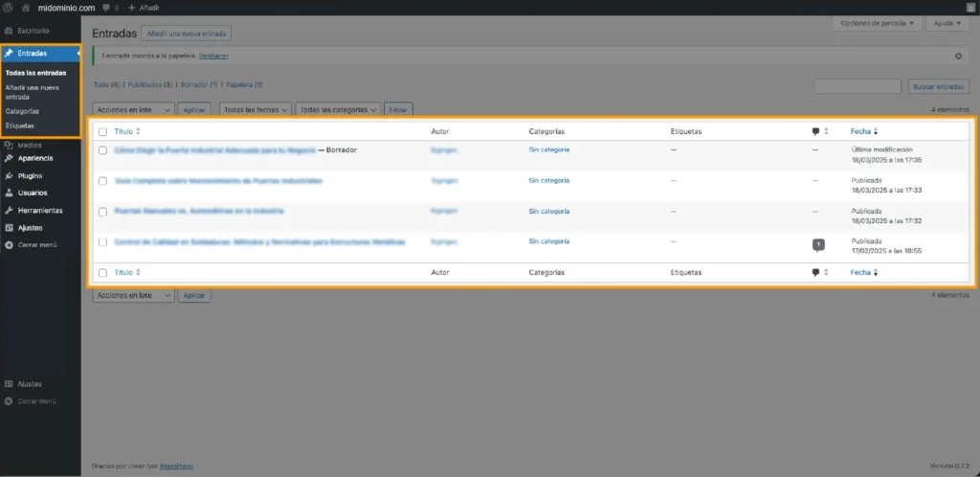980x477 pixels.
Task: Click the Plugins plug icon
Action: [x=9, y=175]
